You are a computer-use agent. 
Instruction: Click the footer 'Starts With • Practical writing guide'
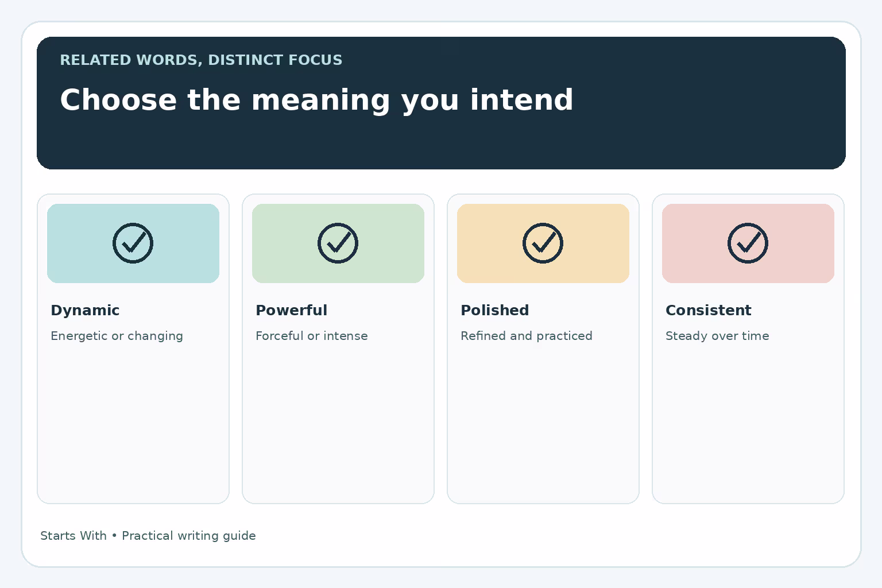point(148,536)
